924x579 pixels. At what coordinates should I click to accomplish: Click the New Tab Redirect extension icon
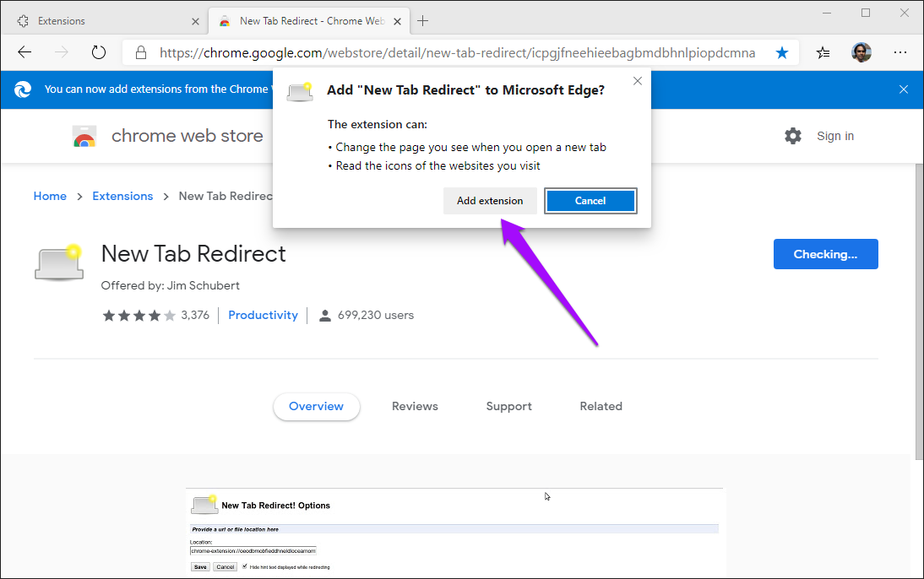click(x=58, y=262)
